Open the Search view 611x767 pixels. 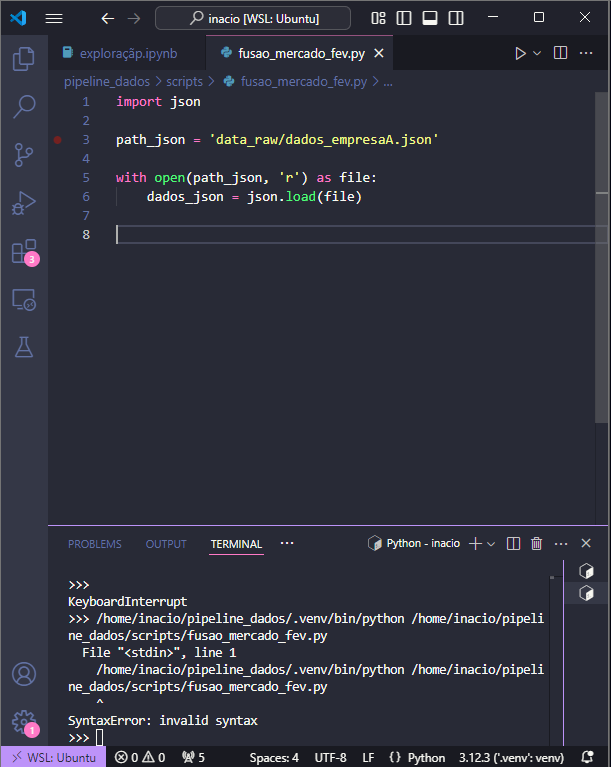point(23,107)
